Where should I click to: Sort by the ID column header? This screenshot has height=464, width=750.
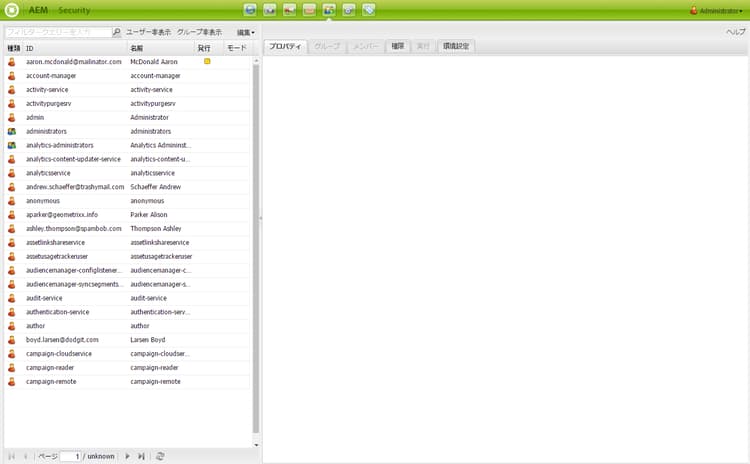[x=75, y=48]
